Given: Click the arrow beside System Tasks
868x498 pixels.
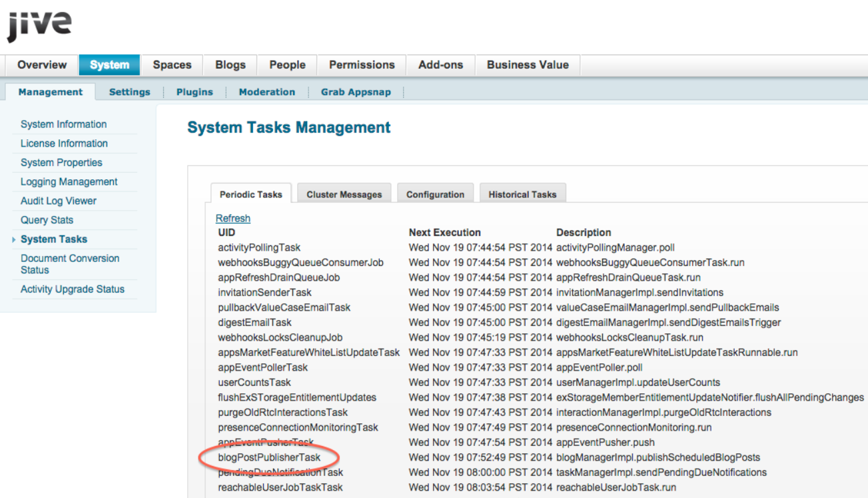Looking at the screenshot, I should (14, 239).
